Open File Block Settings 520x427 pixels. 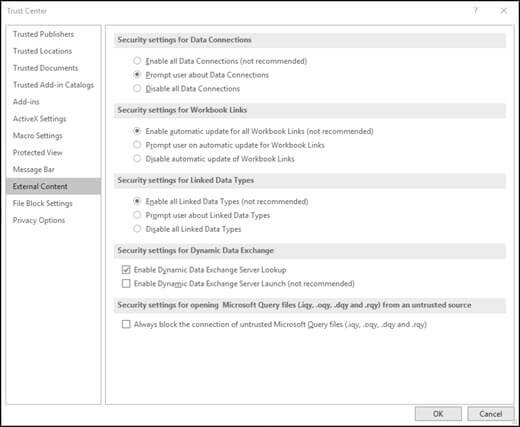point(42,203)
